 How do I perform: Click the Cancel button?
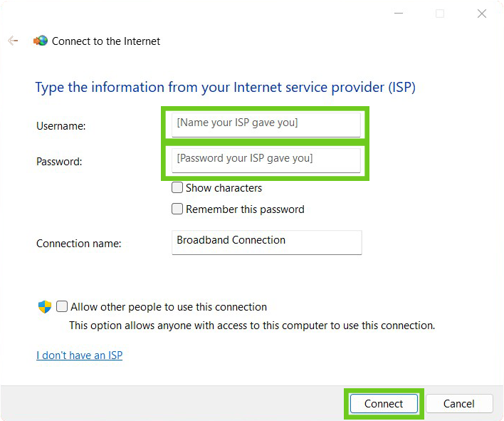coord(458,404)
